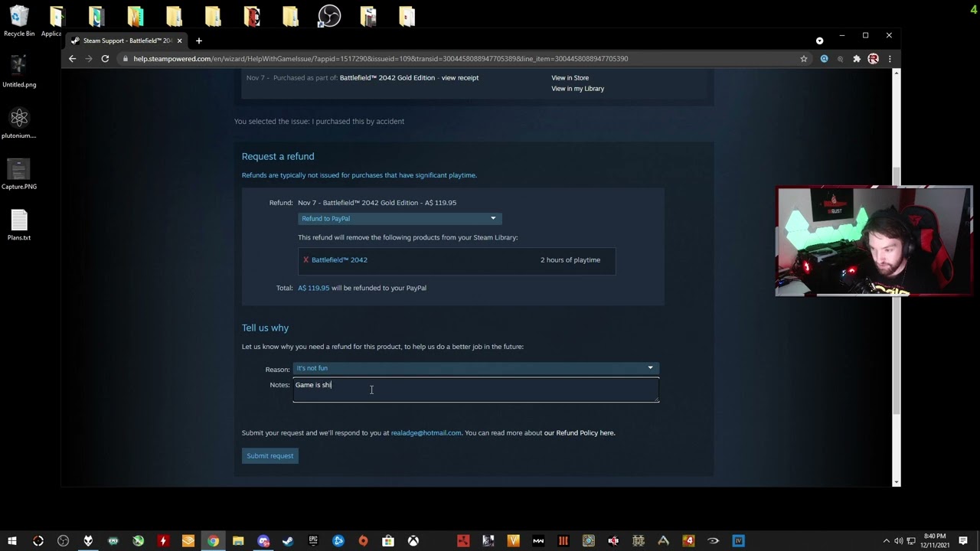Click the View in Store link
This screenshot has width=980, height=551.
(570, 77)
